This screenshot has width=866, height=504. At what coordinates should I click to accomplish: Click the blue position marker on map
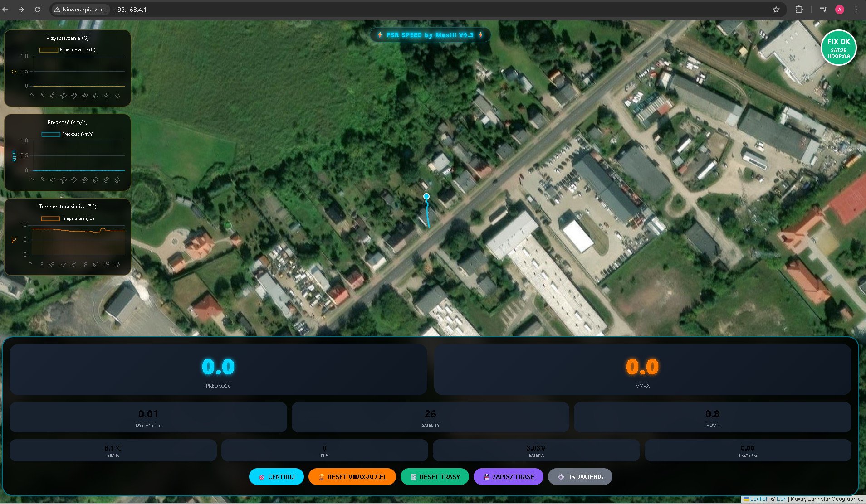click(426, 196)
